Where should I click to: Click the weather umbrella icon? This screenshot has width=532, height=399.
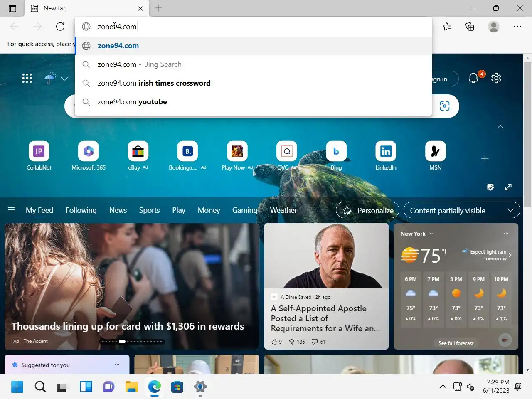[50, 78]
